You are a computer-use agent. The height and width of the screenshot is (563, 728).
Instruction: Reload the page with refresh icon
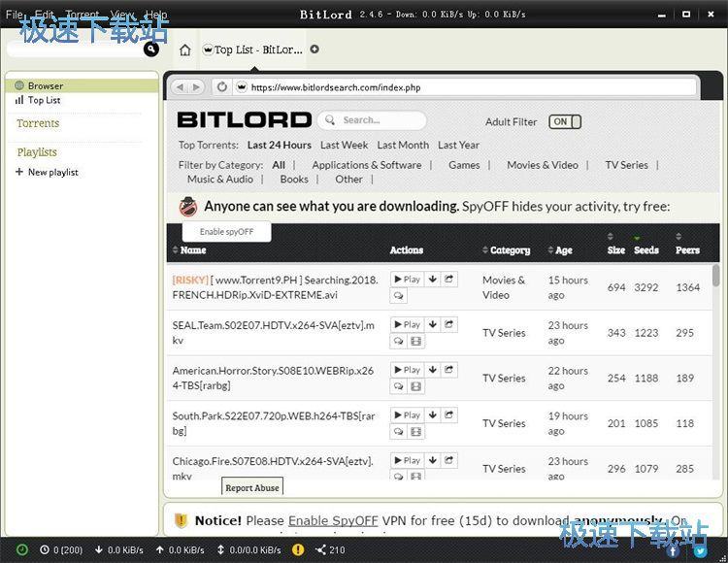click(x=222, y=86)
